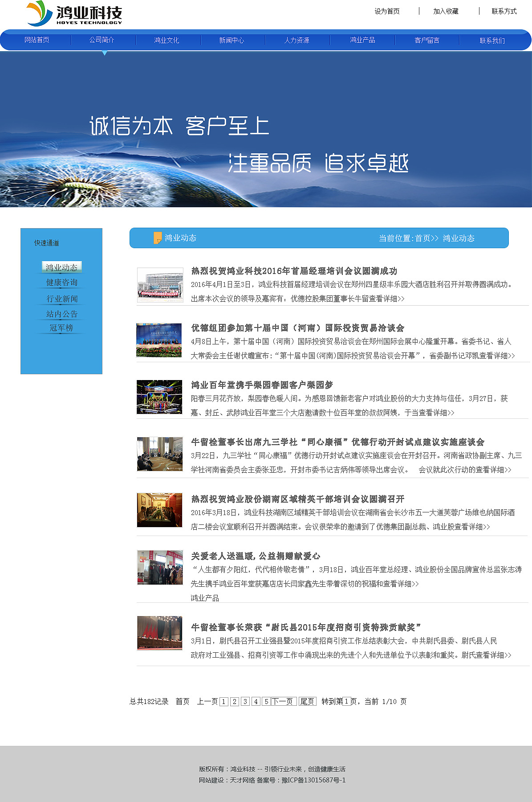This screenshot has height=802, width=532.
Task: Select 鸿业产品 in the navigation bar
Action: click(362, 40)
